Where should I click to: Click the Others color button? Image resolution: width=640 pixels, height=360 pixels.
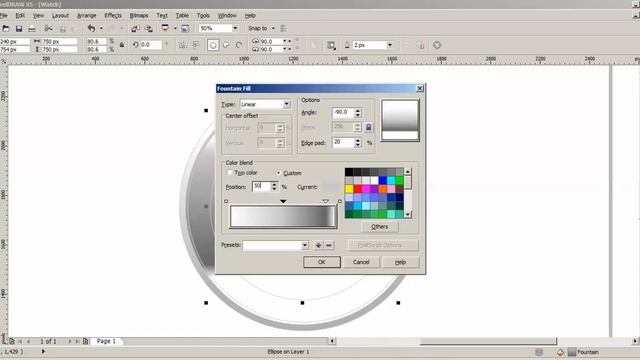pyautogui.click(x=380, y=227)
